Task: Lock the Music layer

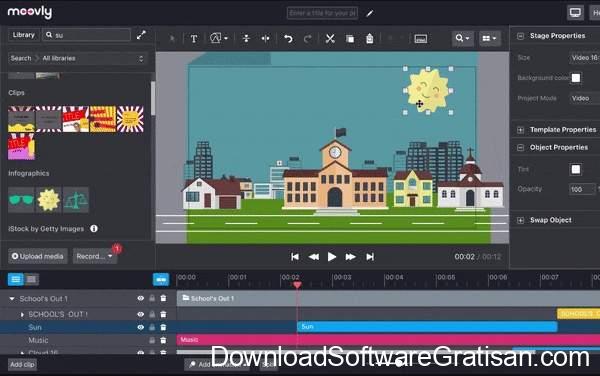Action: click(152, 340)
